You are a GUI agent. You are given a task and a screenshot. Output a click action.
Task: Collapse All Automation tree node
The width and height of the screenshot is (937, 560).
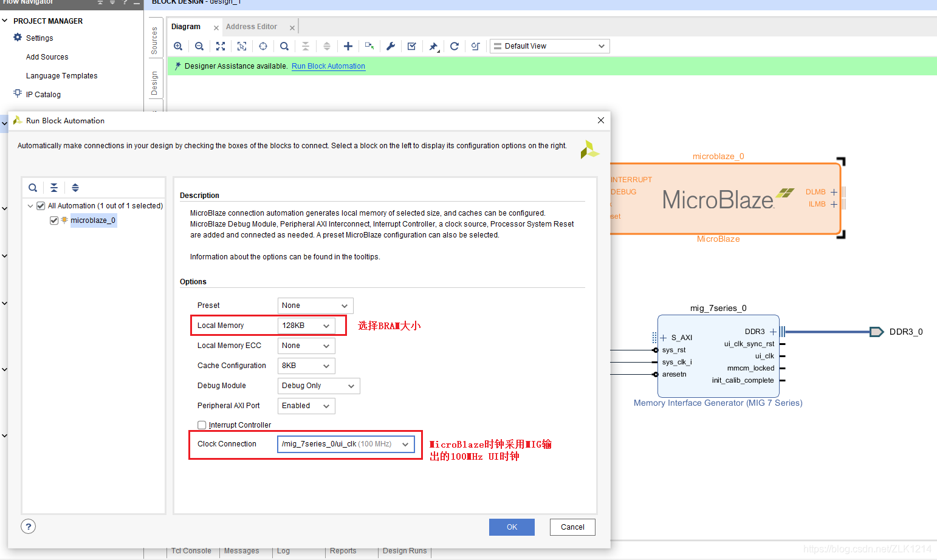[x=30, y=206]
